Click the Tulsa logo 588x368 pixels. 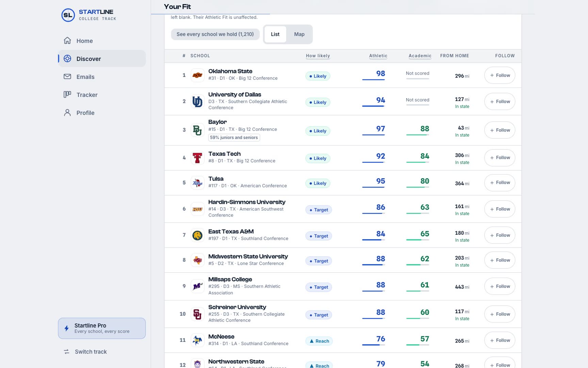coord(197,183)
